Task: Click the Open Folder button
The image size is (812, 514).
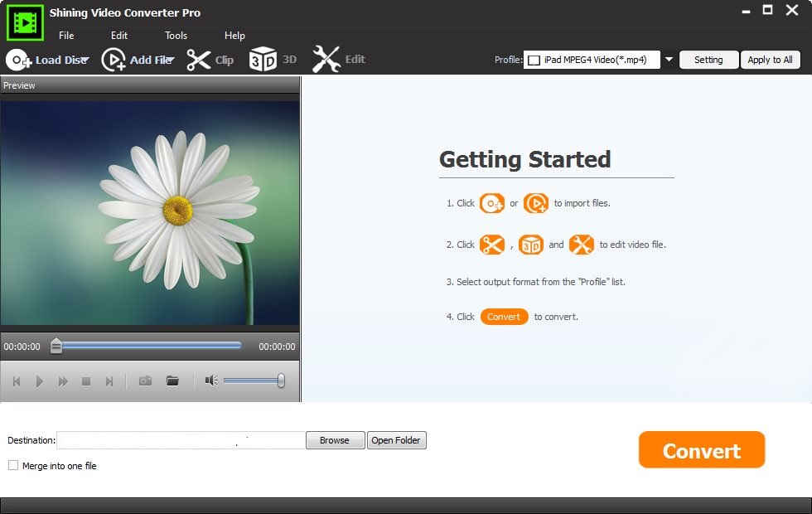Action: click(x=396, y=440)
